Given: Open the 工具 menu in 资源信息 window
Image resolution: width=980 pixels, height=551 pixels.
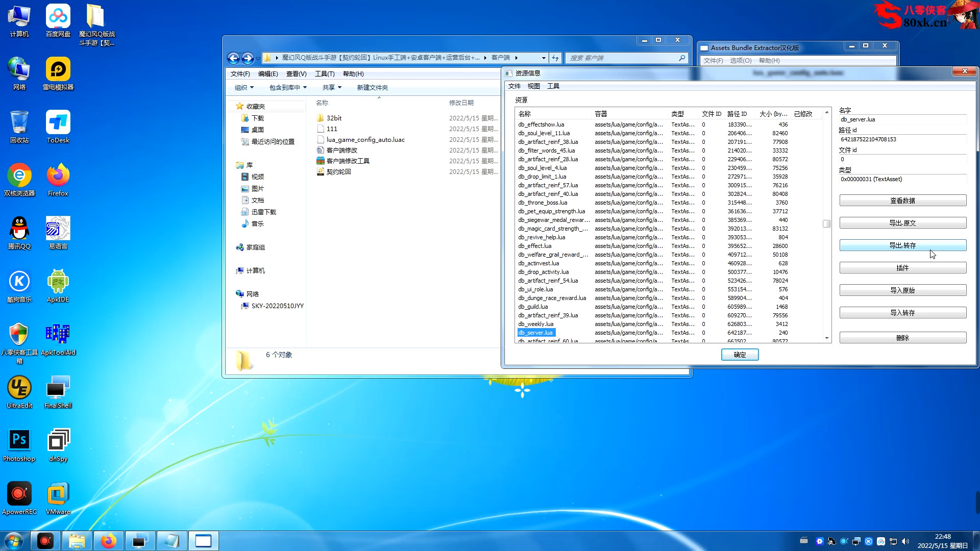Looking at the screenshot, I should click(553, 86).
